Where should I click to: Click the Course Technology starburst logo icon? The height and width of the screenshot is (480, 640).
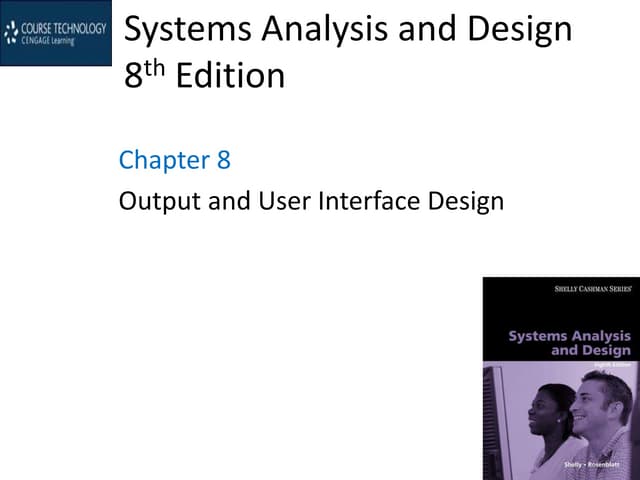pos(11,33)
